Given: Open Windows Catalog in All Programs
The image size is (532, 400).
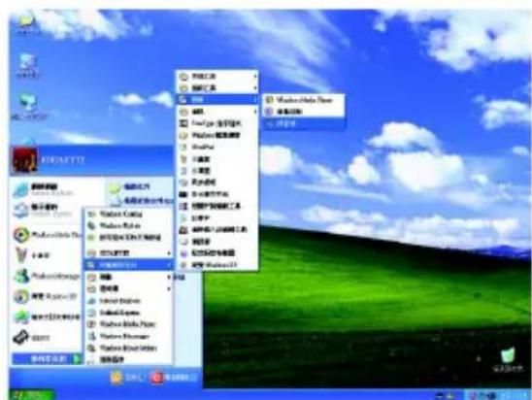Looking at the screenshot, I should click(128, 215).
